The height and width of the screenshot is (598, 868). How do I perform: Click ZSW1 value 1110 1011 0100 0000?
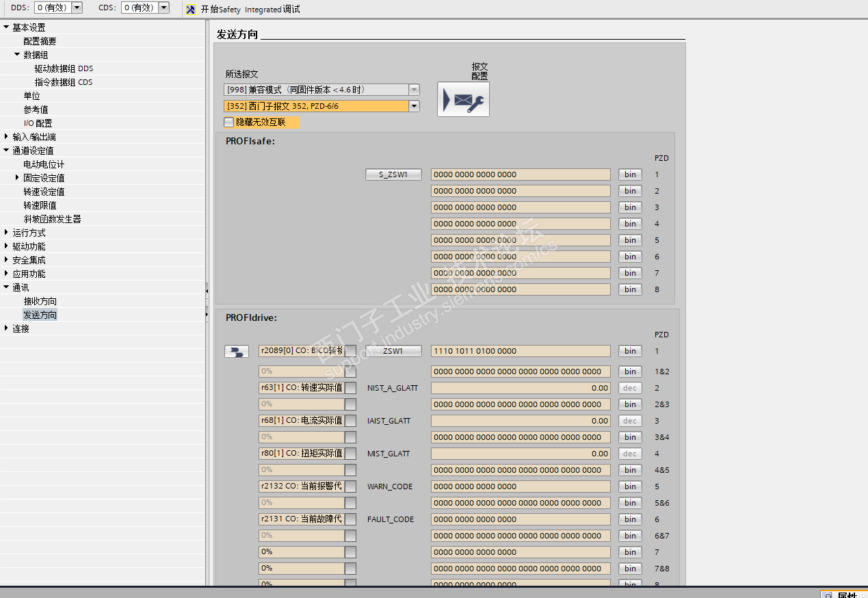point(521,351)
